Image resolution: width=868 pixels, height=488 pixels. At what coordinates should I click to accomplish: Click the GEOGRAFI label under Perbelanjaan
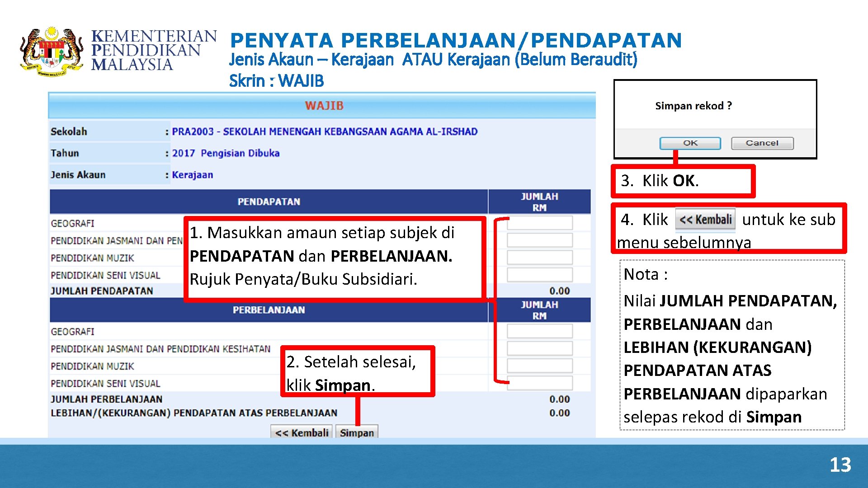coord(72,332)
